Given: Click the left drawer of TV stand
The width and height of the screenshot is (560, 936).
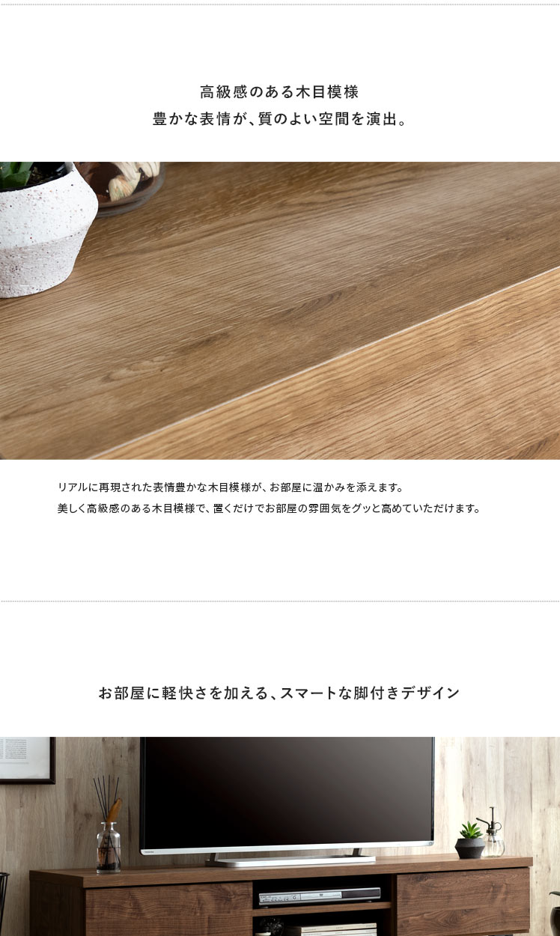Looking at the screenshot, I should point(168,909).
